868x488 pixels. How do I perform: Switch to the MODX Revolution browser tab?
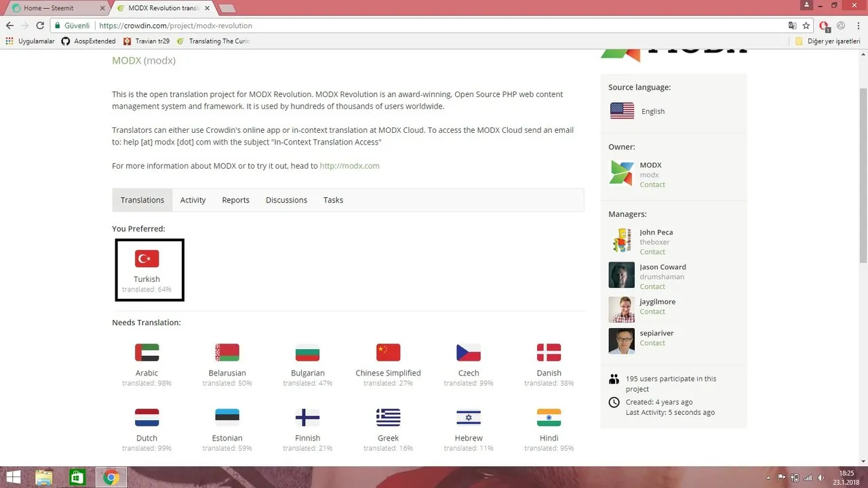(x=163, y=8)
